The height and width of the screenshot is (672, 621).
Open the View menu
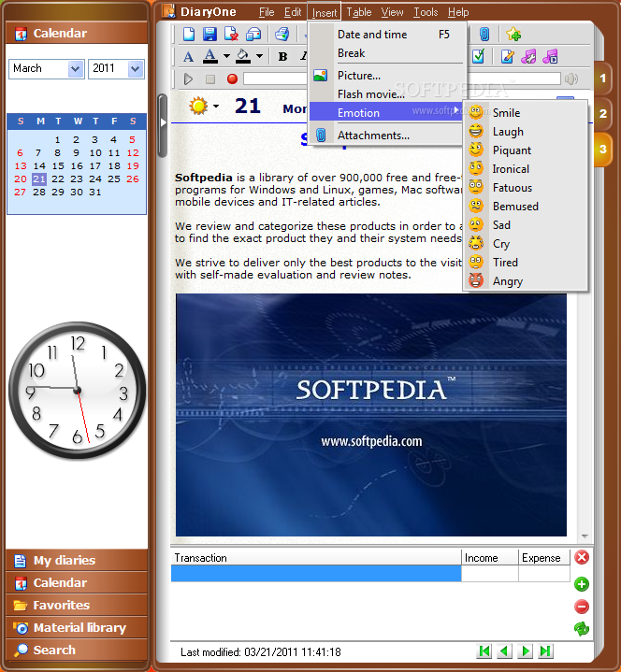(392, 12)
